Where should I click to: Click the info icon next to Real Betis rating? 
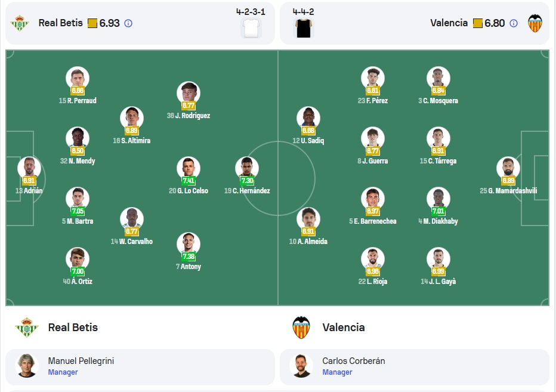click(128, 23)
